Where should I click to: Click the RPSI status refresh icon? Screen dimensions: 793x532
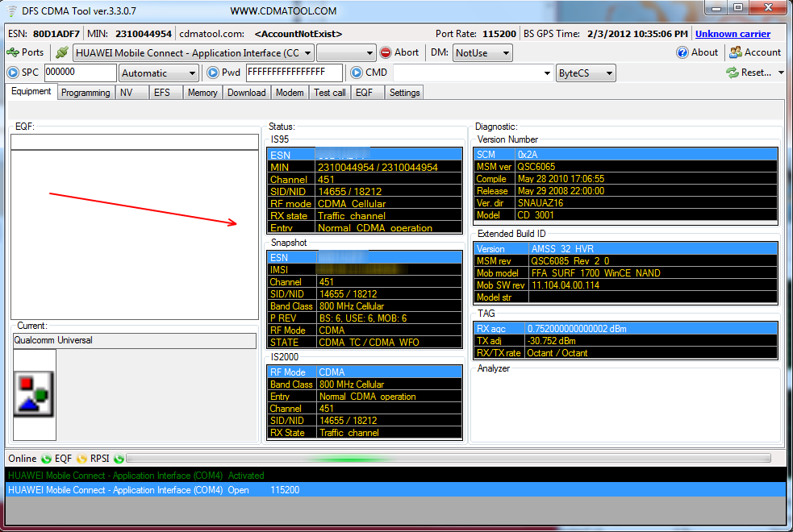(x=119, y=459)
